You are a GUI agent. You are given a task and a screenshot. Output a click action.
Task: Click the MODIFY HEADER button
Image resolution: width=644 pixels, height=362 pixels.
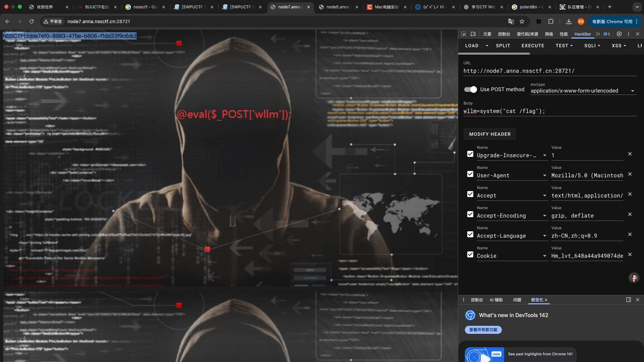click(490, 134)
